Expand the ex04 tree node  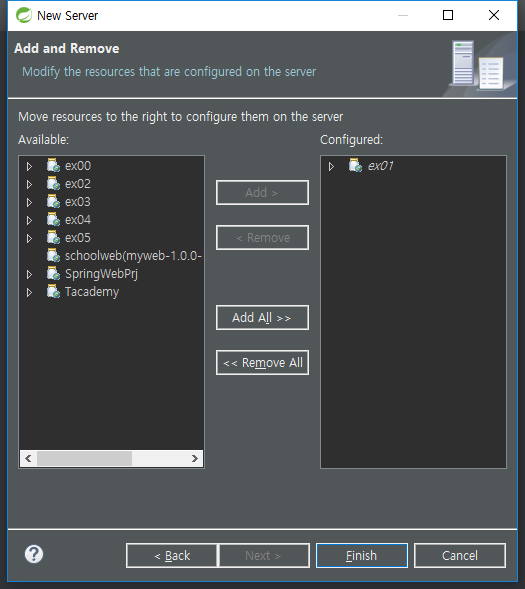(29, 220)
